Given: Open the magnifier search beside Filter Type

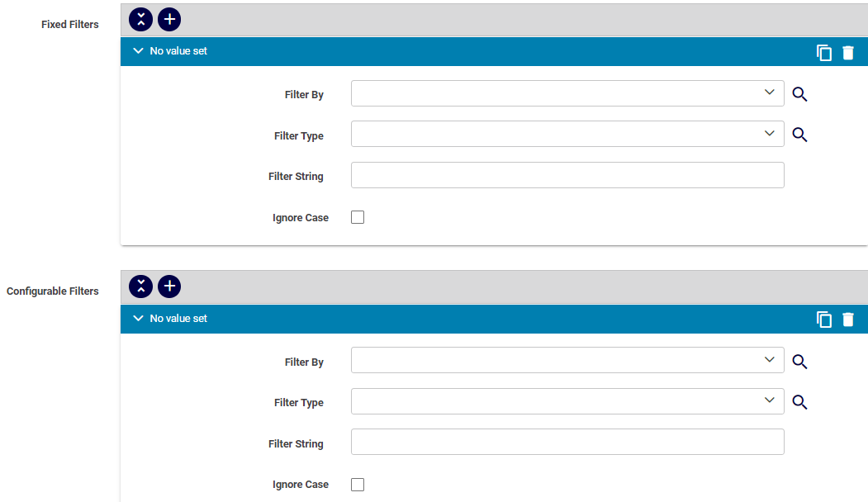Looking at the screenshot, I should (x=799, y=134).
